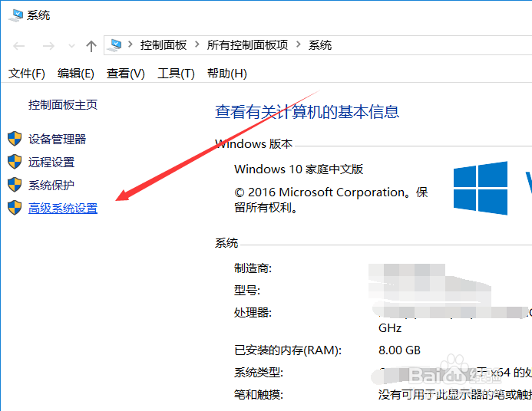Click shield icon beside 远程设置
The height and width of the screenshot is (411, 532).
(x=15, y=162)
